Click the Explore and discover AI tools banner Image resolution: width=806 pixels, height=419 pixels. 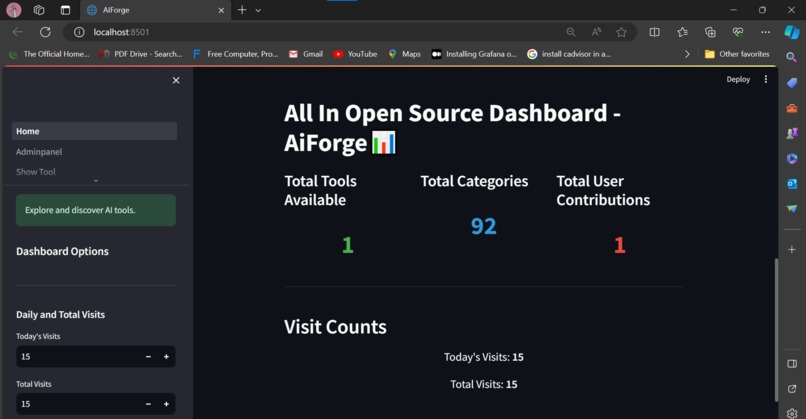[96, 210]
